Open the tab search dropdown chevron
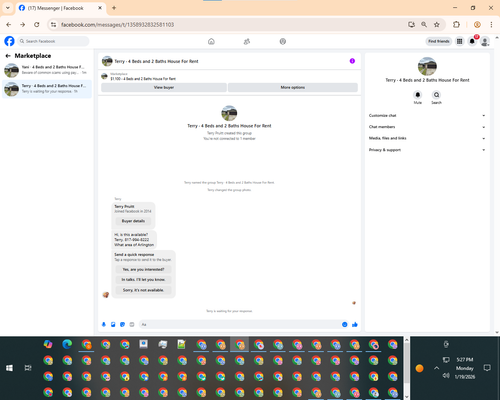This screenshot has width=500, height=400. (x=8, y=8)
